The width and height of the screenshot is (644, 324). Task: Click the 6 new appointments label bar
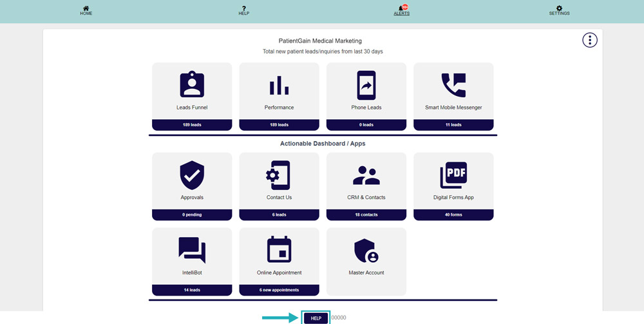point(279,290)
